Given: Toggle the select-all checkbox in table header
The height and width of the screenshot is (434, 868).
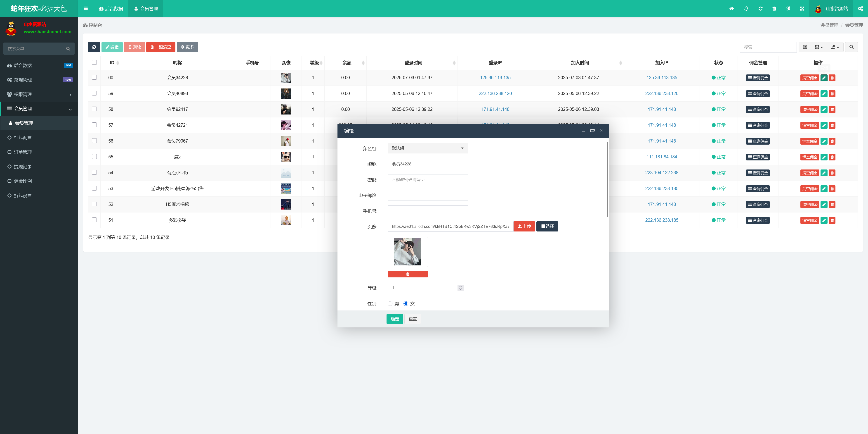Looking at the screenshot, I should coord(94,62).
